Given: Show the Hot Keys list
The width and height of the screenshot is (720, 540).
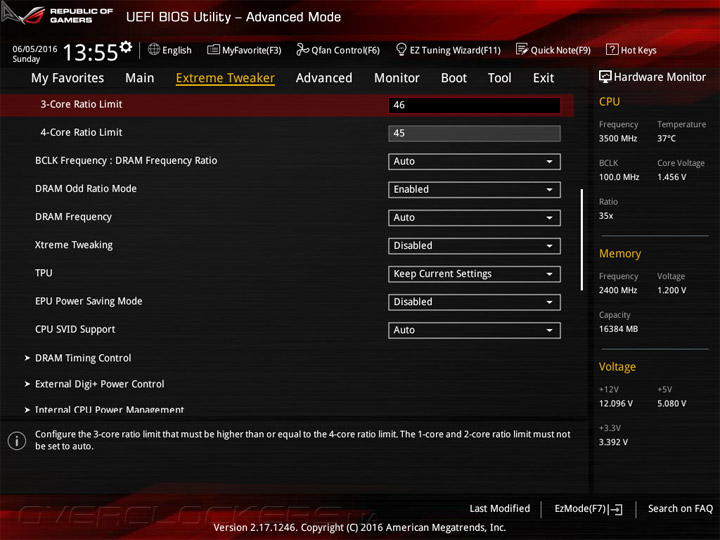Looking at the screenshot, I should [631, 50].
